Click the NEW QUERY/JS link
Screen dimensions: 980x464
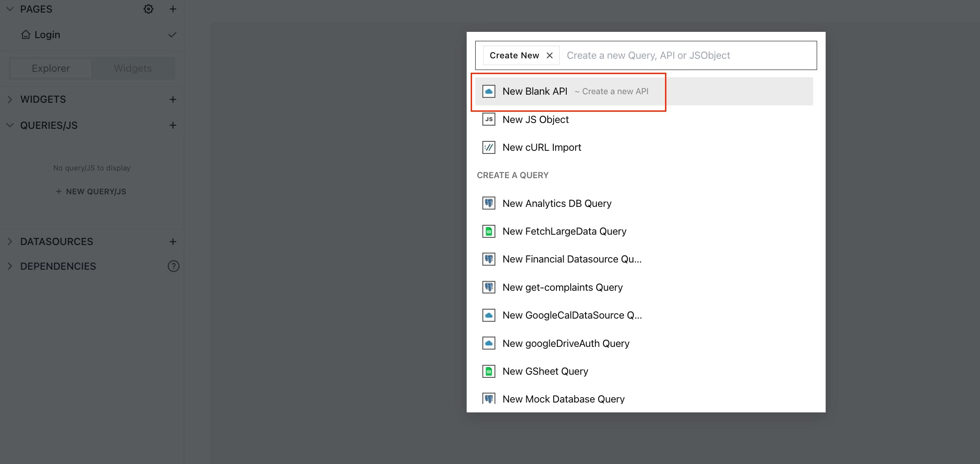coord(91,192)
